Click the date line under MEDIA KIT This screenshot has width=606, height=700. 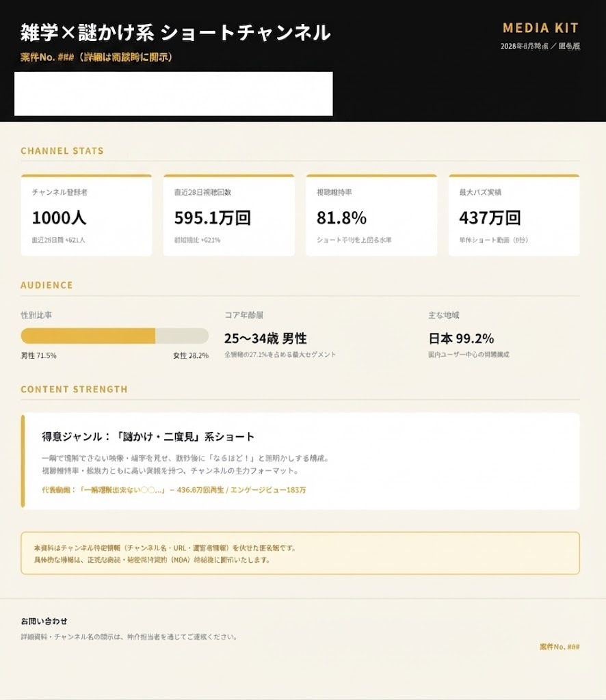(540, 46)
